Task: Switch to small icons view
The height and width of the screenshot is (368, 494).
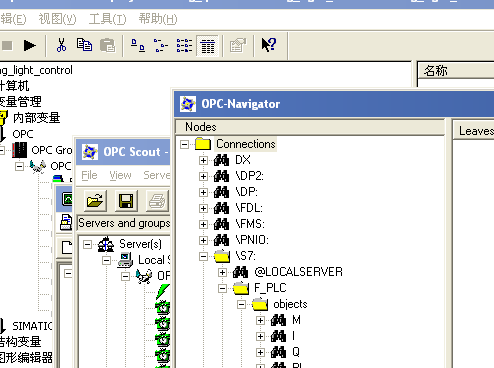Action: [161, 45]
